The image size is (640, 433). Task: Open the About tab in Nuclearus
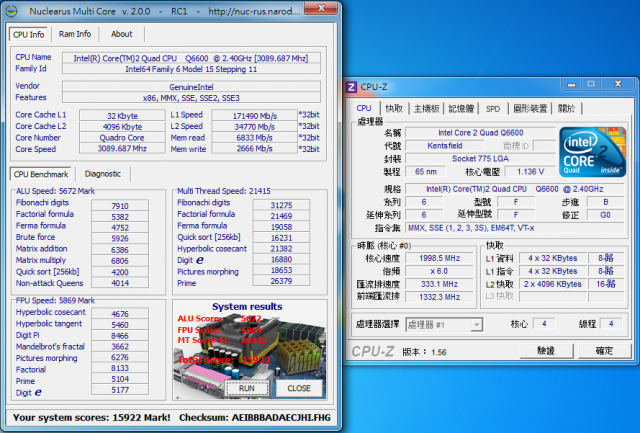tap(122, 34)
